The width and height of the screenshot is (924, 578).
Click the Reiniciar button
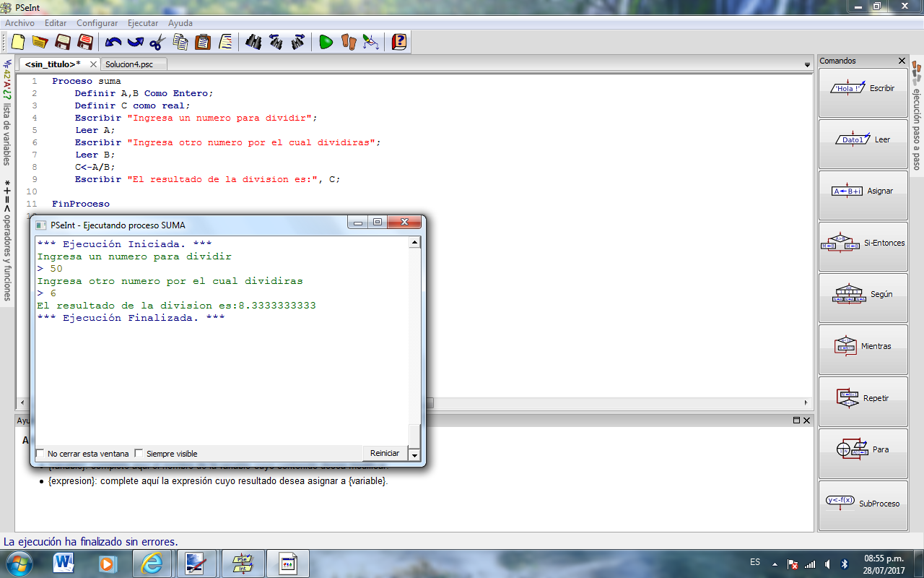click(x=385, y=453)
